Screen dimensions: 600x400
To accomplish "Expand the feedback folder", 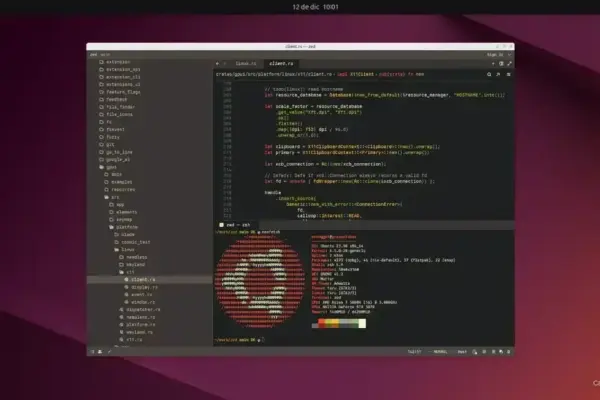I will 113,100.
